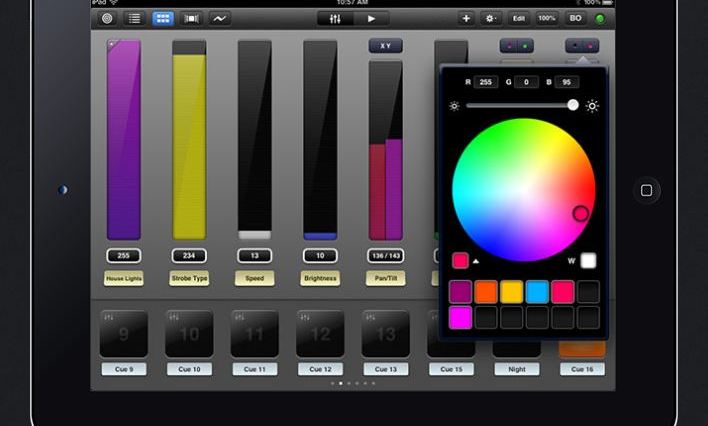Click the mixer faders icon
708x426 pixels.
pyautogui.click(x=336, y=18)
